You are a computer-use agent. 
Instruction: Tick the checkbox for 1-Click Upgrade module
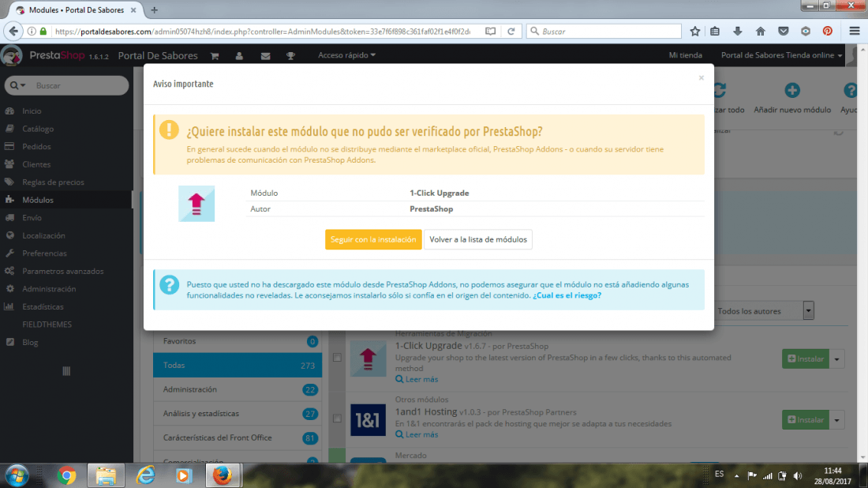(337, 358)
